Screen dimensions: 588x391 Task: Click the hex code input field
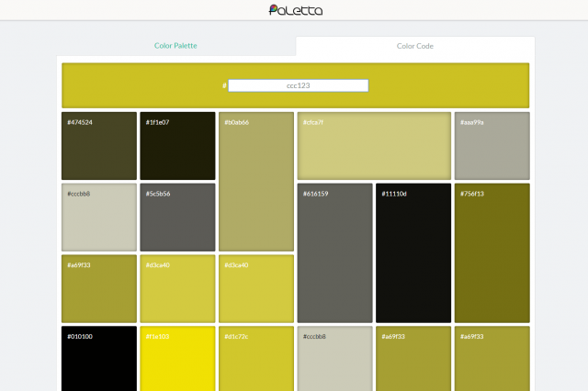click(298, 85)
